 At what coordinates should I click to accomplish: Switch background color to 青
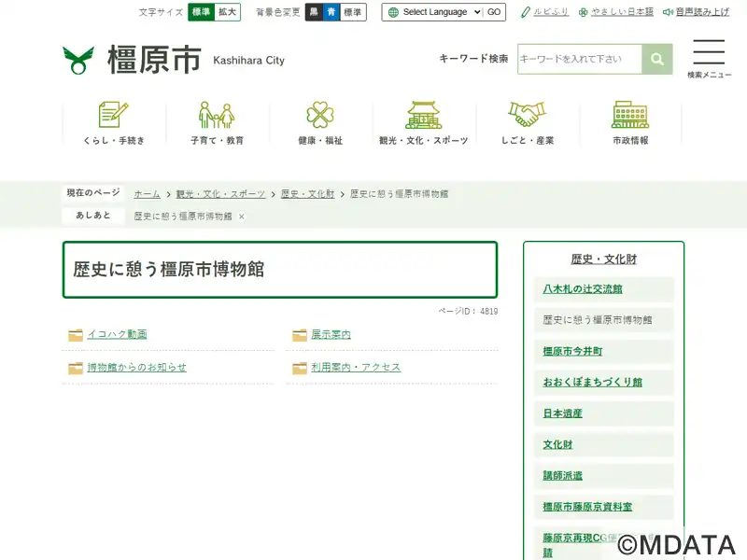331,12
